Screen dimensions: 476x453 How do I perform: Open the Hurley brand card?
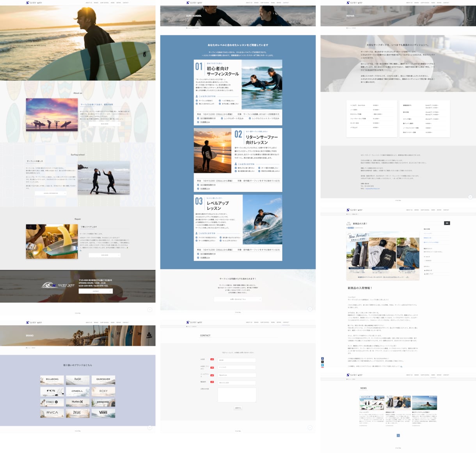(x=78, y=402)
